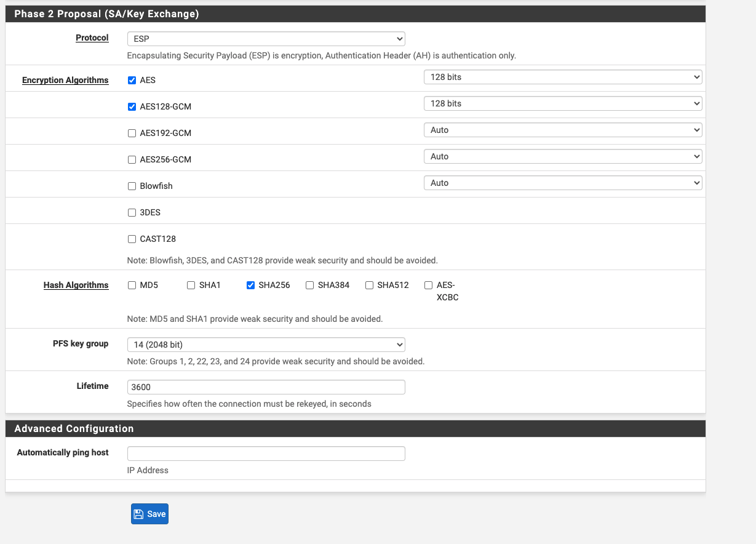Open the Protocol ESP dropdown
Screen dimensions: 756x544
[266, 39]
